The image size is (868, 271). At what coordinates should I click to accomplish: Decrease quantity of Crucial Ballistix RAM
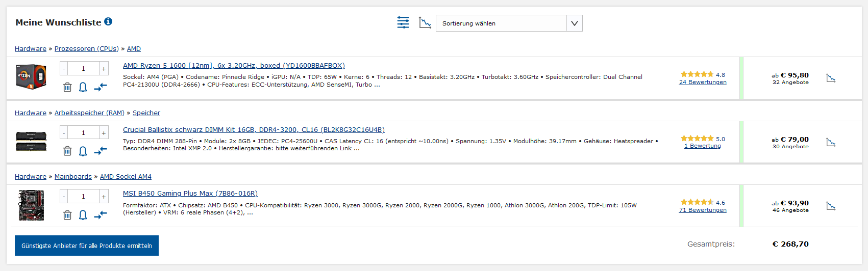[x=64, y=133]
